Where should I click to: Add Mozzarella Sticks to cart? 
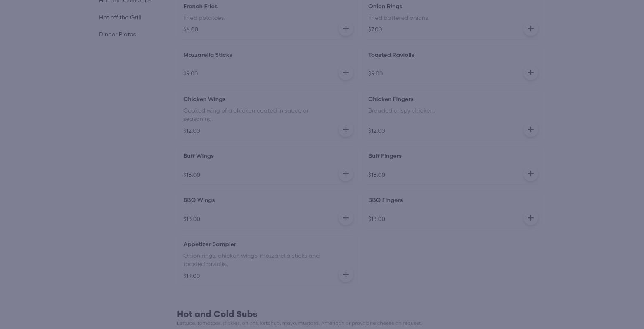pyautogui.click(x=346, y=72)
